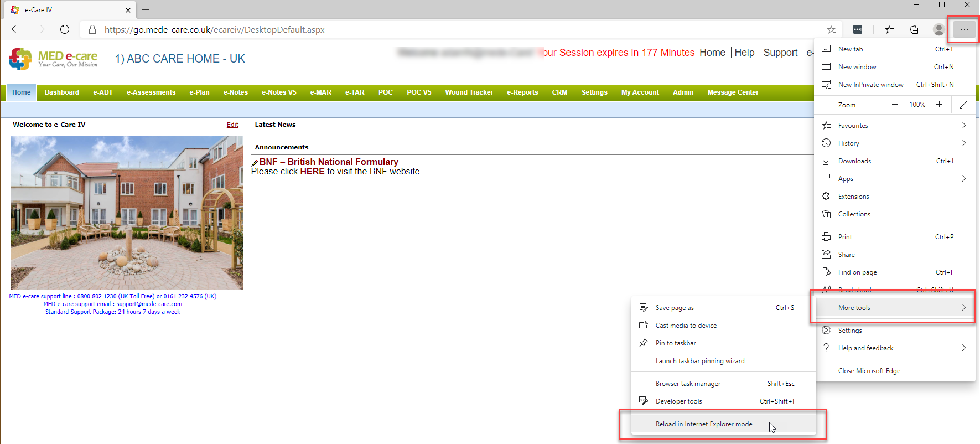Screen dimensions: 980x444
Task: Click the zoom out minus button
Action: tap(895, 105)
